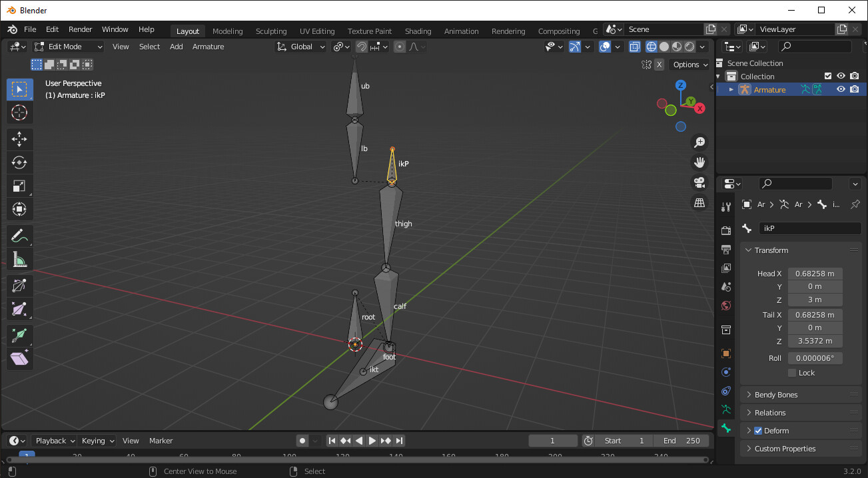The image size is (868, 478).
Task: Open the Edit Mode dropdown
Action: [69, 47]
